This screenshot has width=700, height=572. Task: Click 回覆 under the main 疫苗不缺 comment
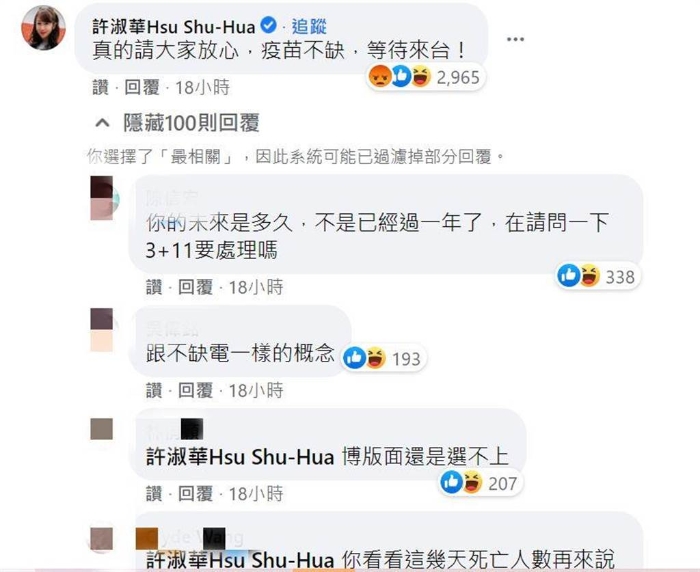[142, 87]
